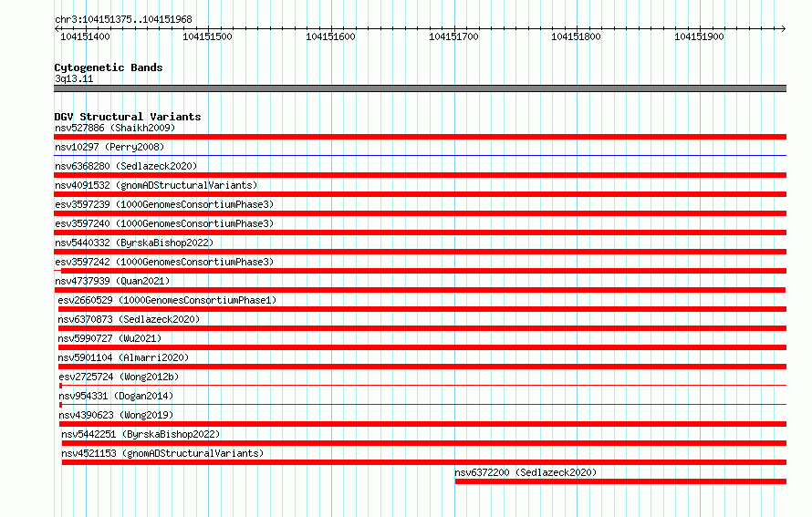Viewport: 812px width, 517px height.
Task: Click the DGV Structural Variants track title
Action: pos(128,117)
